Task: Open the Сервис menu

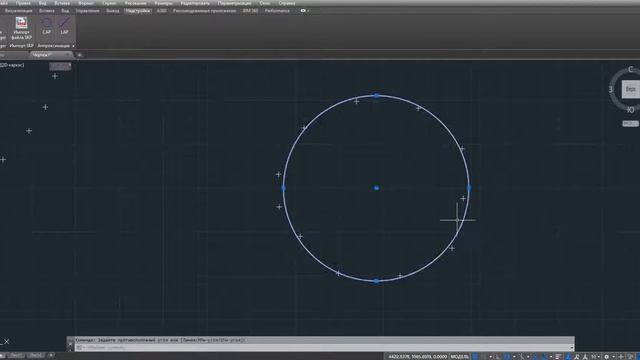Action: coord(109,3)
